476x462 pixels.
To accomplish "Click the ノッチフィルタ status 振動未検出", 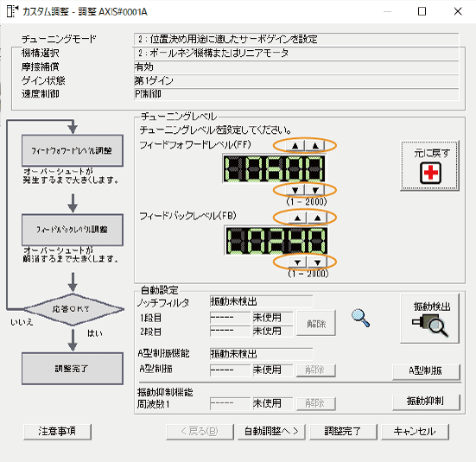I will (261, 301).
